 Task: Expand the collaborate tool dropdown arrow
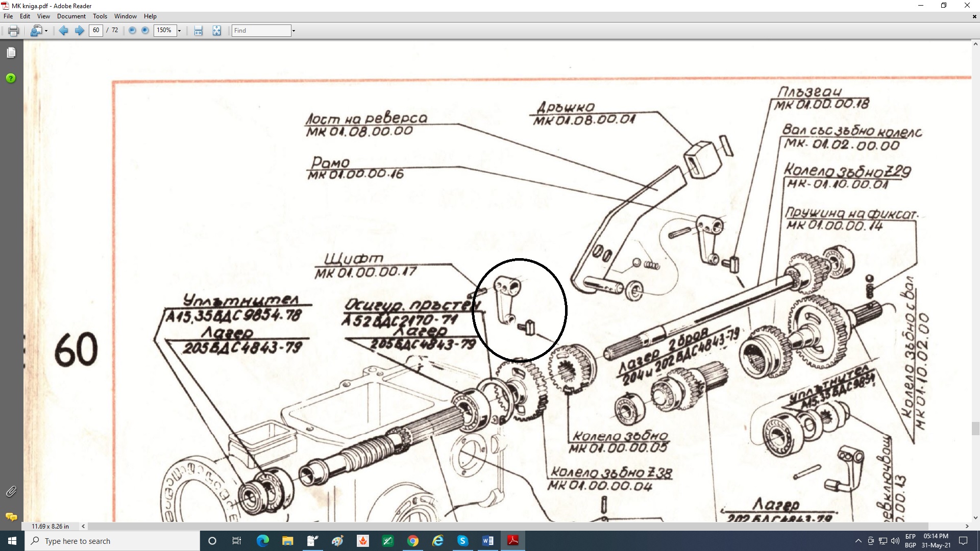(46, 31)
